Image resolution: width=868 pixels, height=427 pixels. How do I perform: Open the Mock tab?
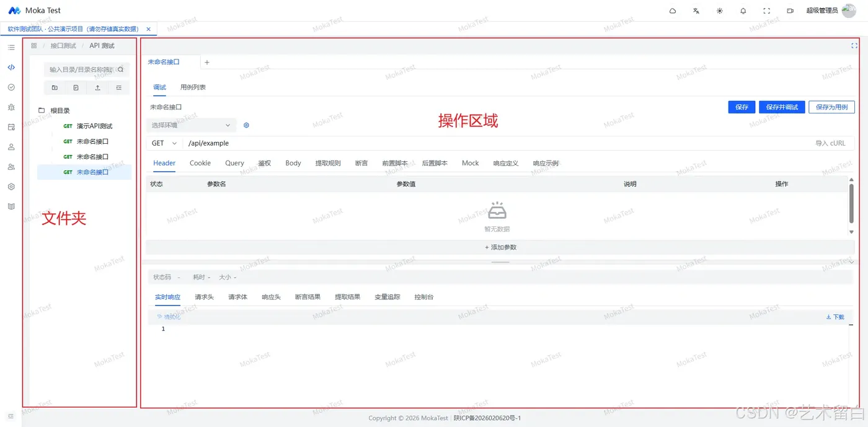[x=471, y=163]
